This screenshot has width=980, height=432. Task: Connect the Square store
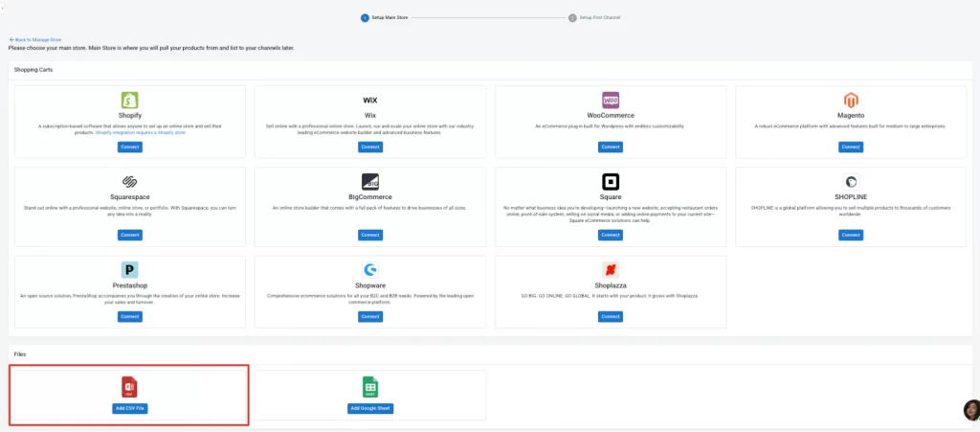pos(611,235)
